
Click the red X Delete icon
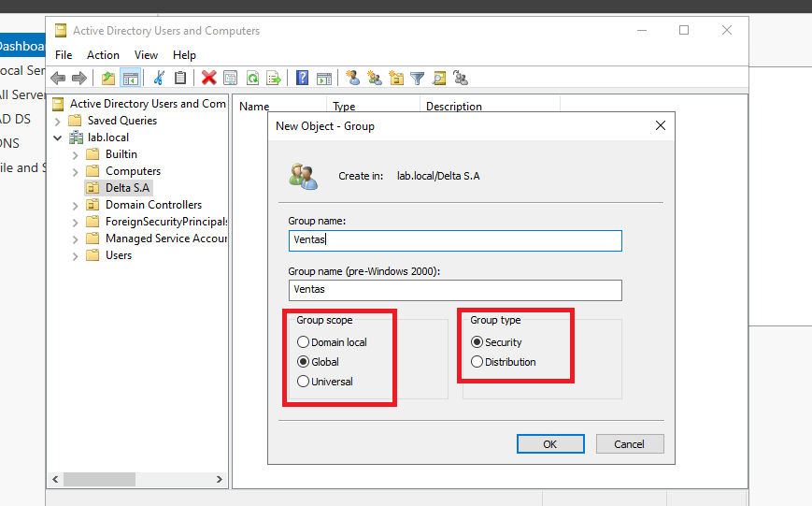[208, 79]
